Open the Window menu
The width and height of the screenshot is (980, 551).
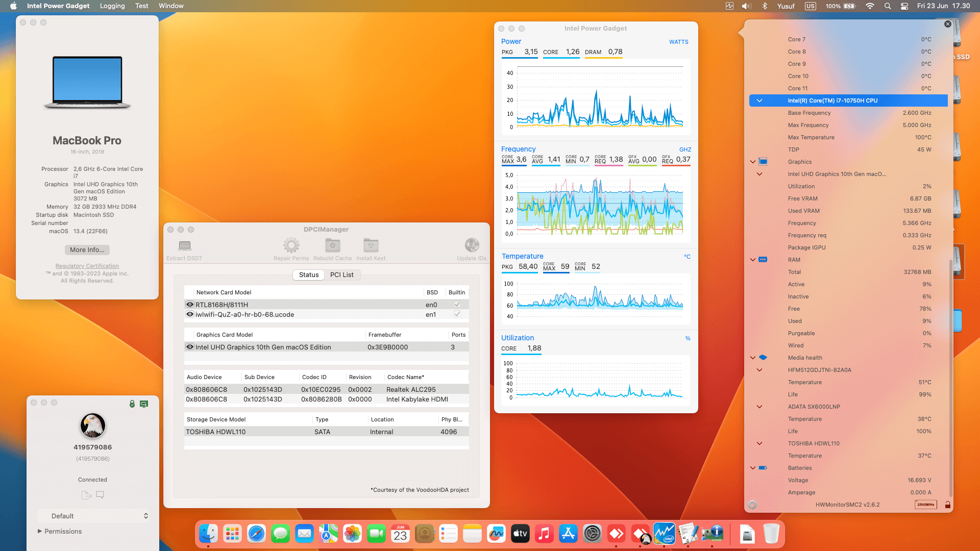pos(171,6)
